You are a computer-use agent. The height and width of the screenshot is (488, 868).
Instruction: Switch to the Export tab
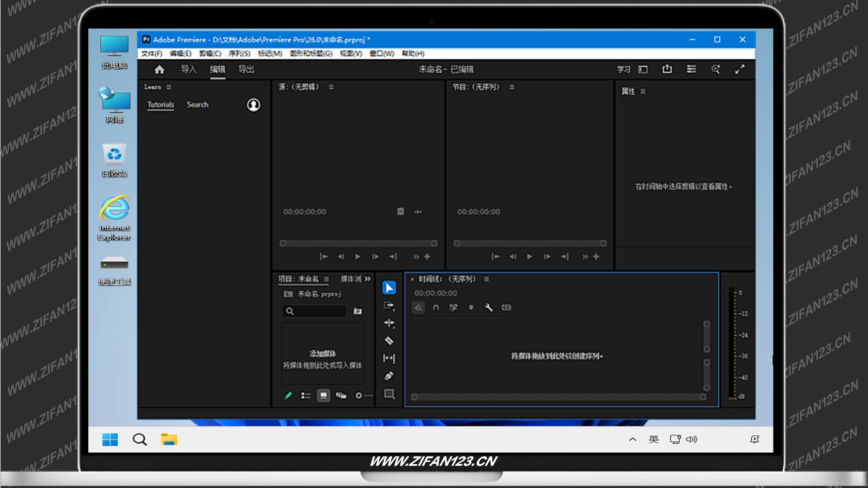click(x=246, y=69)
